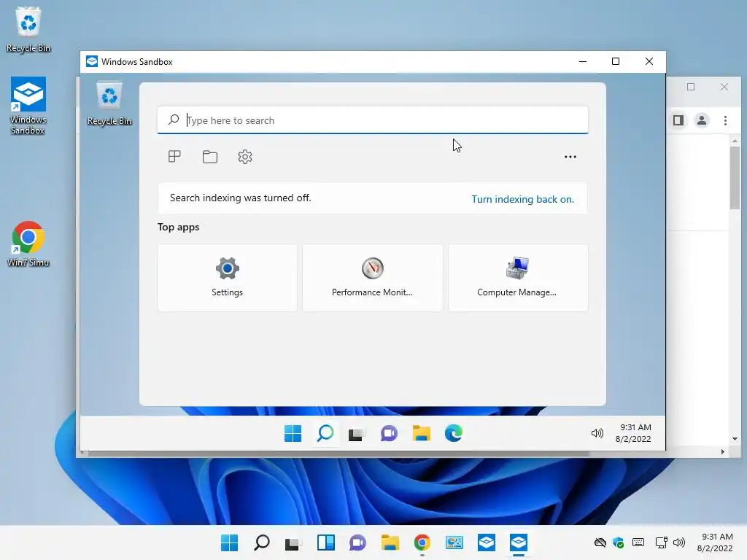Open Windows Security tray icon
The height and width of the screenshot is (560, 747).
[619, 542]
